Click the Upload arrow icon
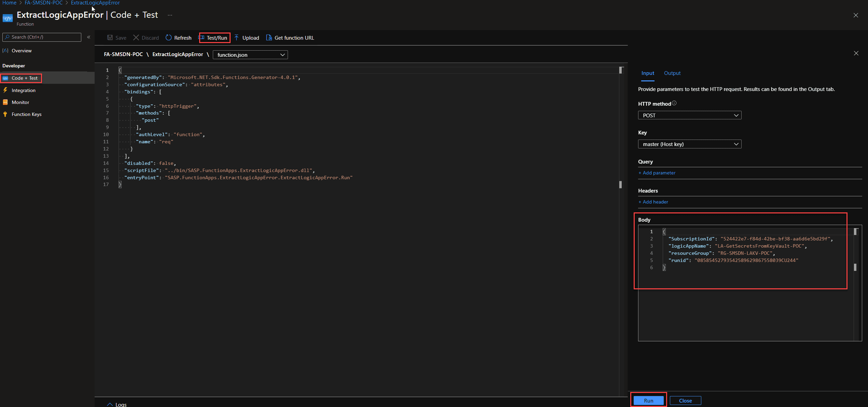Image resolution: width=868 pixels, height=407 pixels. [236, 38]
